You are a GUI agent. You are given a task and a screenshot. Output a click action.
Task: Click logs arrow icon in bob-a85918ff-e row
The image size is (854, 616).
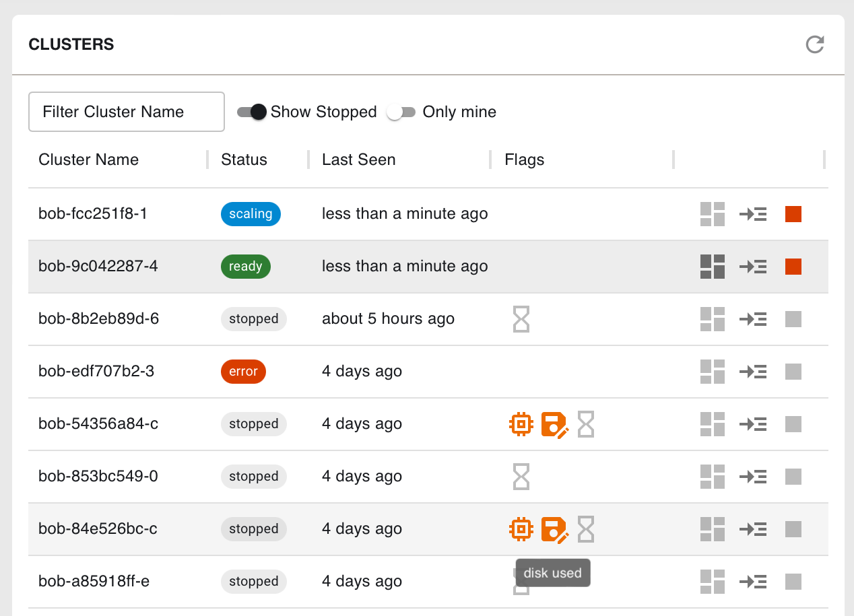click(x=753, y=582)
